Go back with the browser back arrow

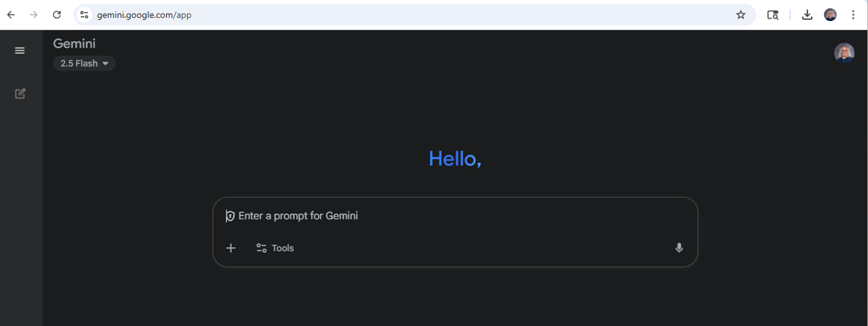pyautogui.click(x=12, y=15)
